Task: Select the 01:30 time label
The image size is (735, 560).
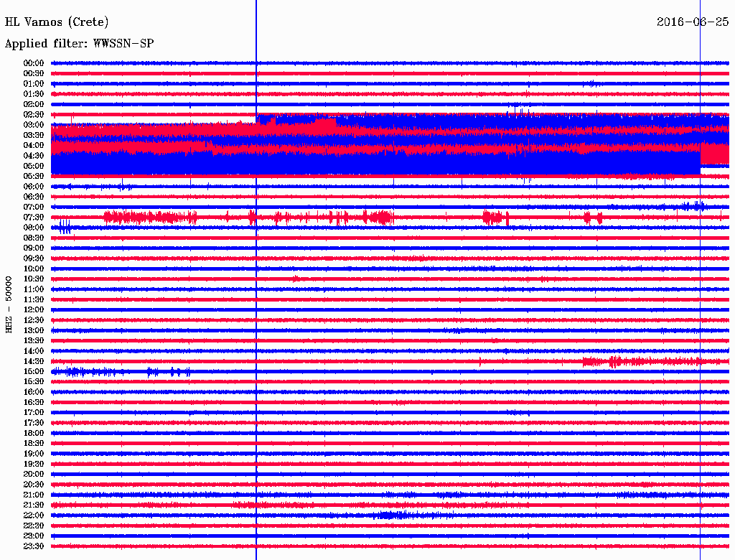Action: [34, 94]
